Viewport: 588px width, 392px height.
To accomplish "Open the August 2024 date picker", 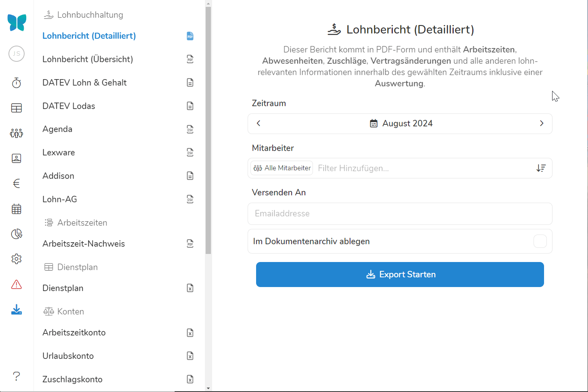I will (401, 124).
